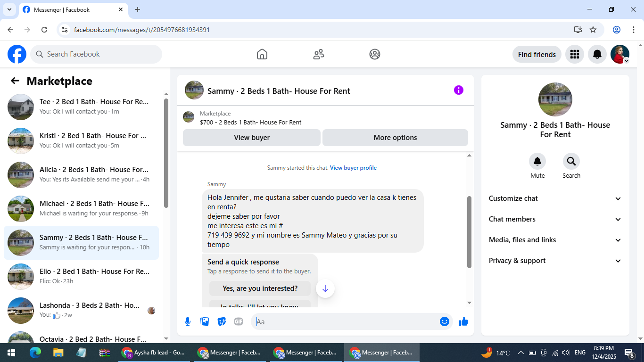644x362 pixels.
Task: Open Friends icon in top navigation
Action: [x=319, y=54]
